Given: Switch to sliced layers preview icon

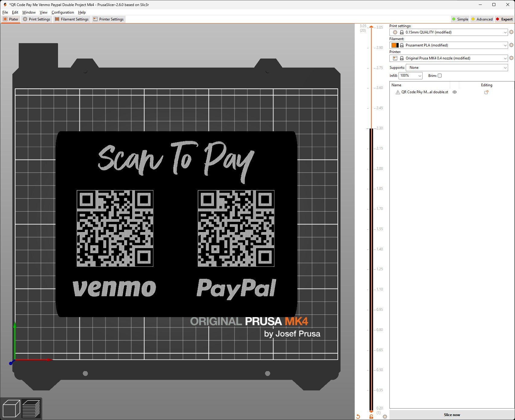Looking at the screenshot, I should [x=31, y=409].
